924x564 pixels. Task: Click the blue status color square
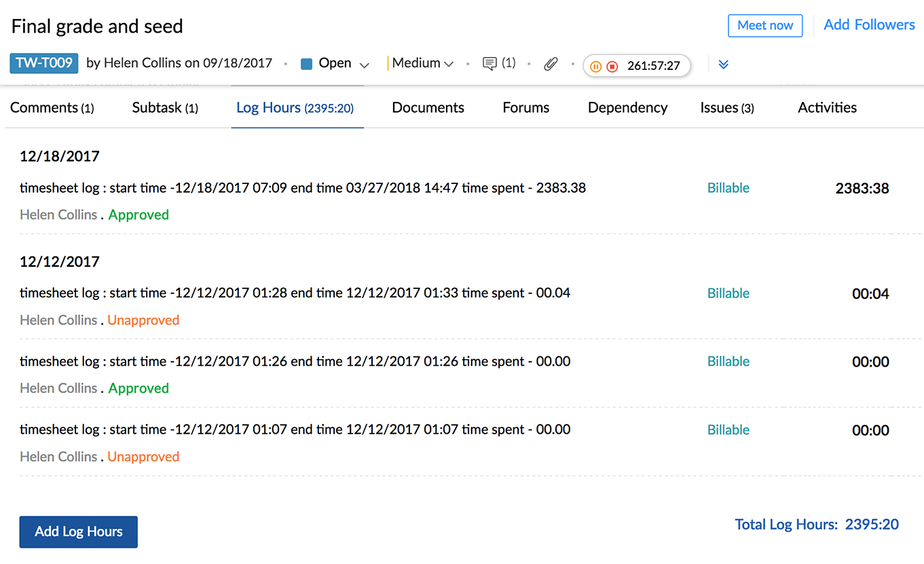(x=306, y=64)
